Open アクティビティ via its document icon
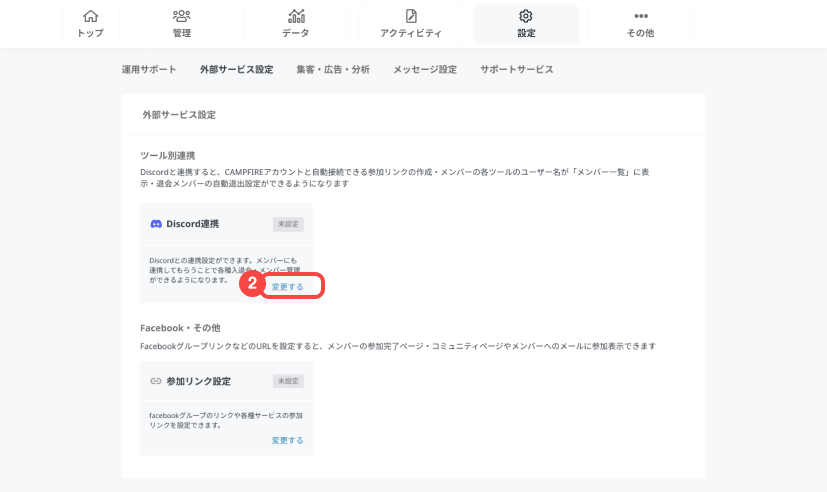 pos(411,16)
